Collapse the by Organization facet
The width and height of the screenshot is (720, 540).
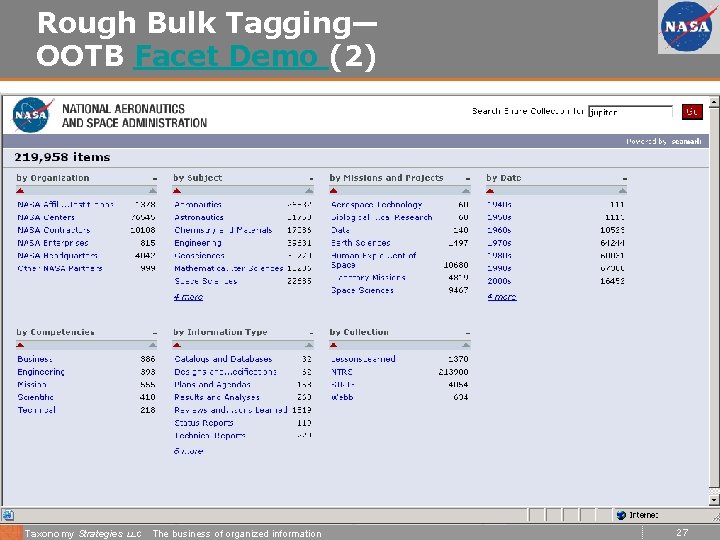[x=155, y=179]
